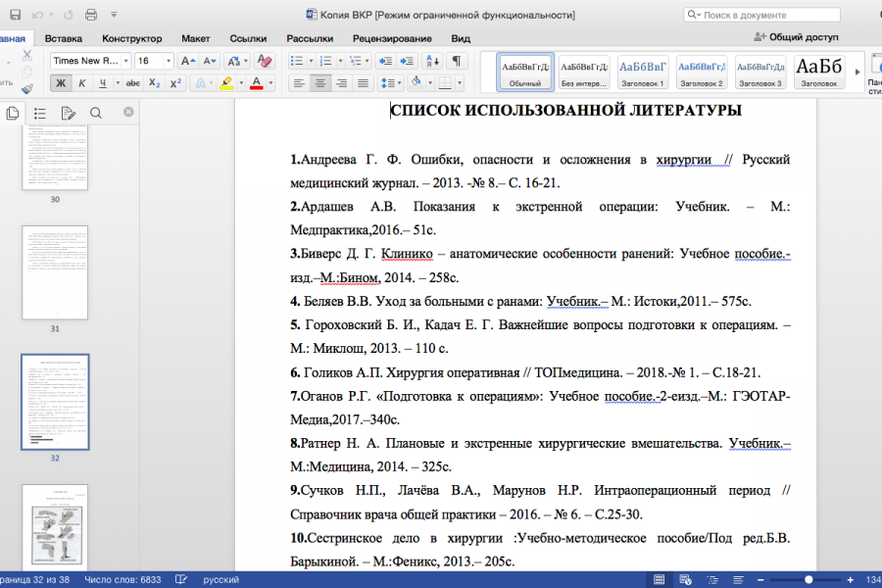Toggle italic formatting (К)
This screenshot has width=882, height=588.
point(83,83)
